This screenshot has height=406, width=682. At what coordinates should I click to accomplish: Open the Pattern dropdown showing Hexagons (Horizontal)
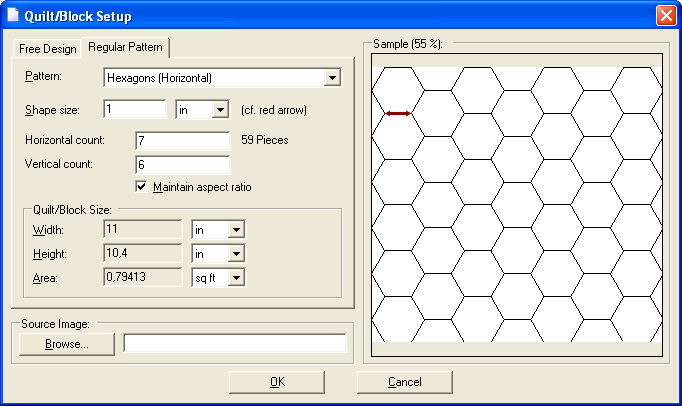click(223, 78)
